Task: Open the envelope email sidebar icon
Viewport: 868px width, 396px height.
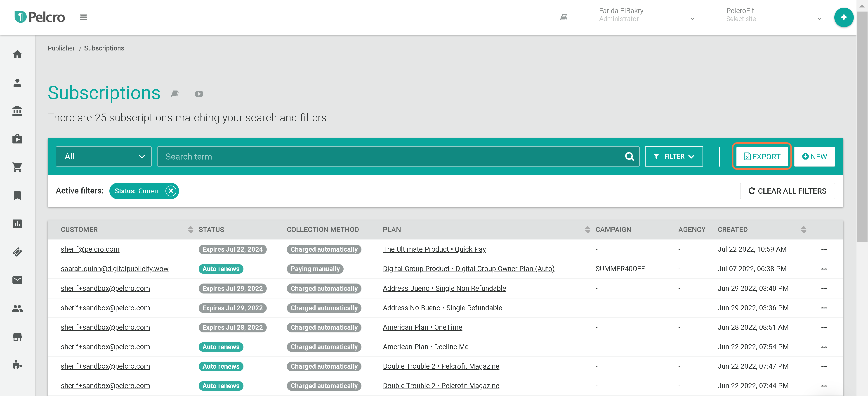Action: [x=17, y=280]
